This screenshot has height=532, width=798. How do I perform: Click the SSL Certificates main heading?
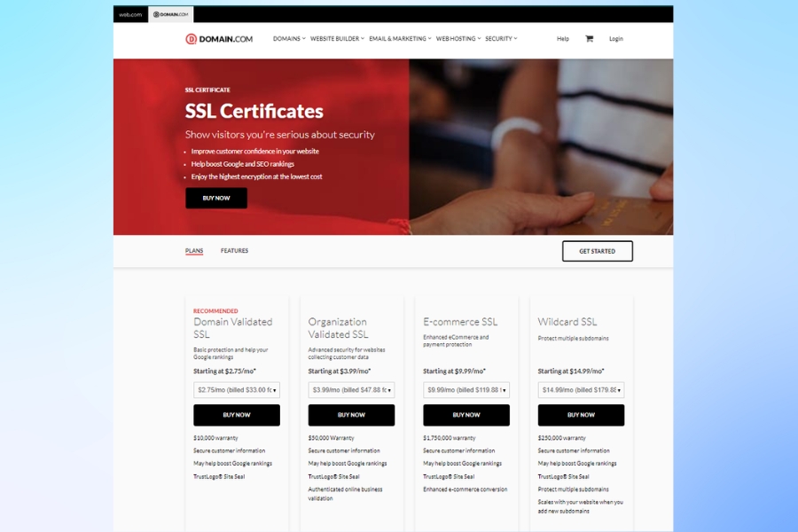point(254,111)
